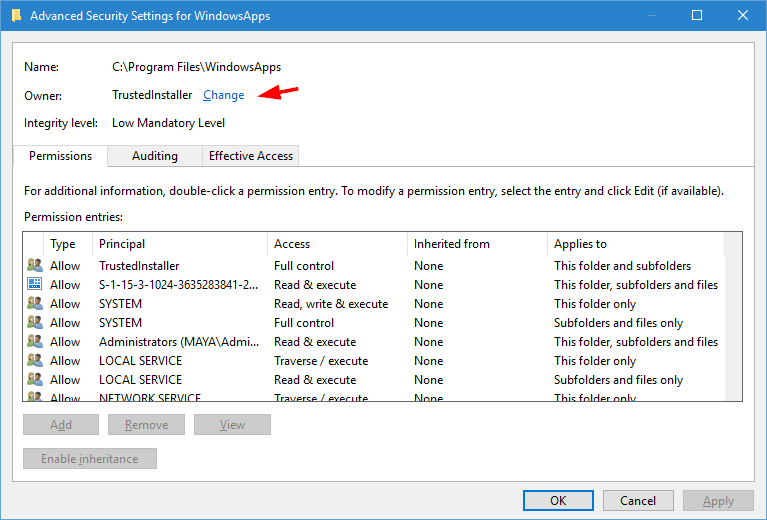The image size is (767, 520).
Task: Click the Allow cell in the Administrators row
Action: pyautogui.click(x=65, y=342)
